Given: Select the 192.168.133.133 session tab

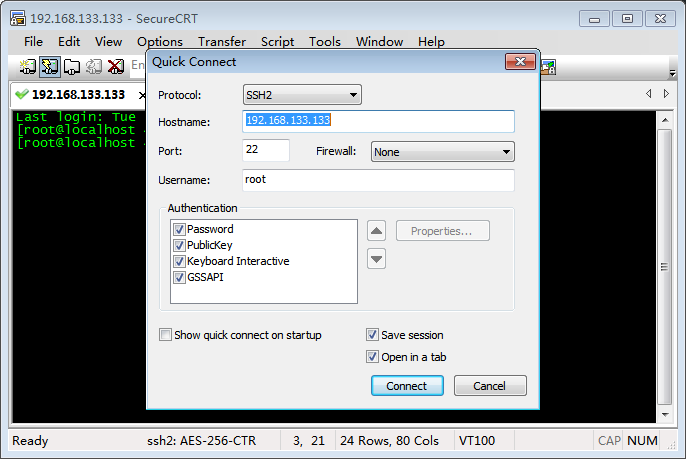Looking at the screenshot, I should point(78,95).
